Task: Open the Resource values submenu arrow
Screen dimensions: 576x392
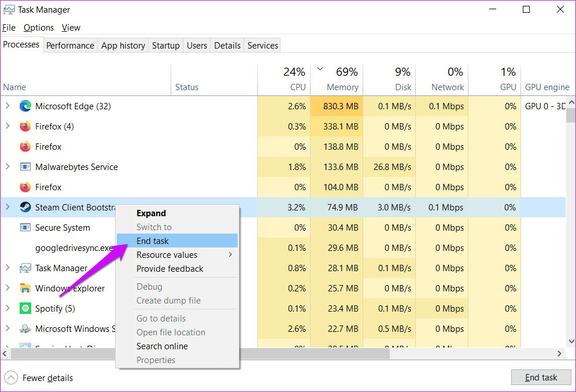Action: click(x=230, y=254)
